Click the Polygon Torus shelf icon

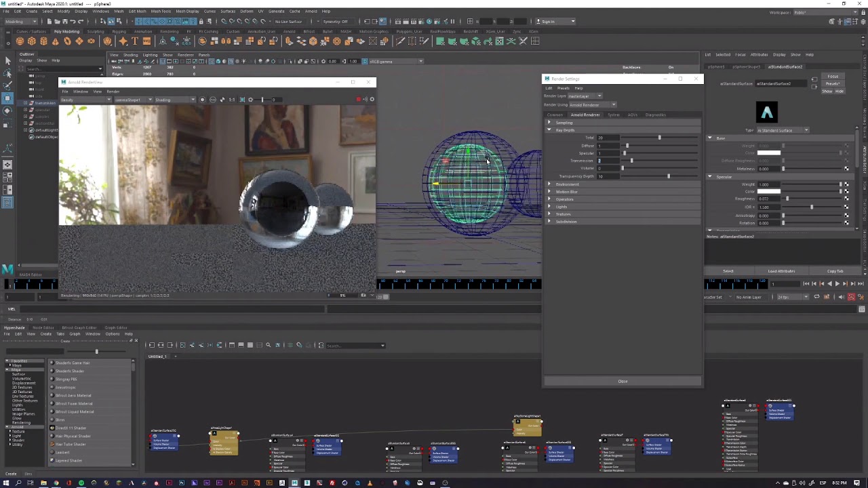click(x=66, y=41)
